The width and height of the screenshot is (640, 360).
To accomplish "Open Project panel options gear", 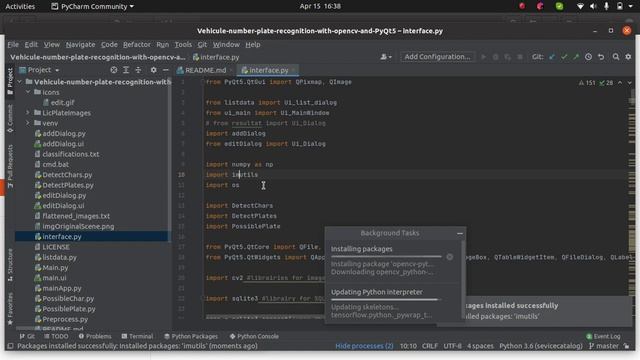I will (153, 70).
